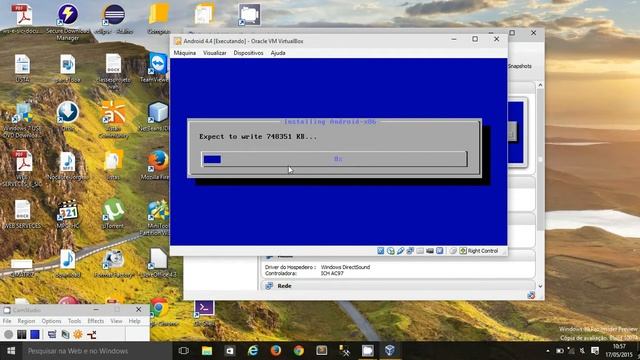Viewport: 640px width, 360px height.
Task: Click the VirtualBox cube icon on the taskbar
Action: pyautogui.click(x=390, y=351)
